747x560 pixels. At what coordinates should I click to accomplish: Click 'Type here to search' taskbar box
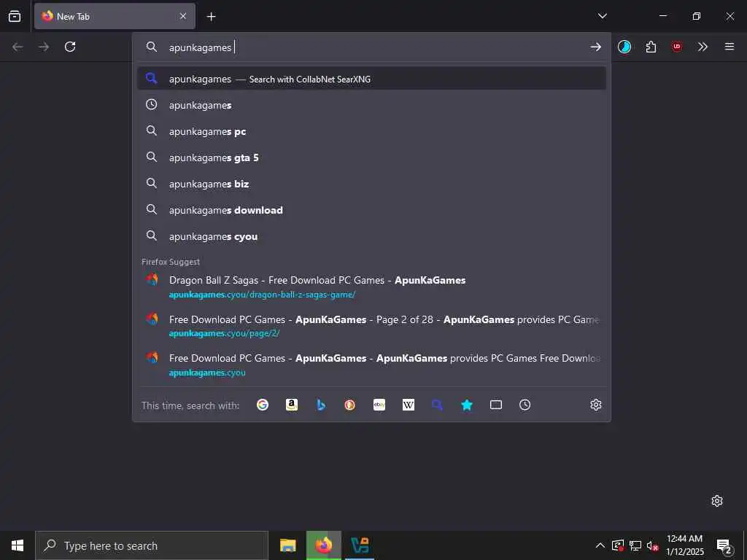point(152,545)
